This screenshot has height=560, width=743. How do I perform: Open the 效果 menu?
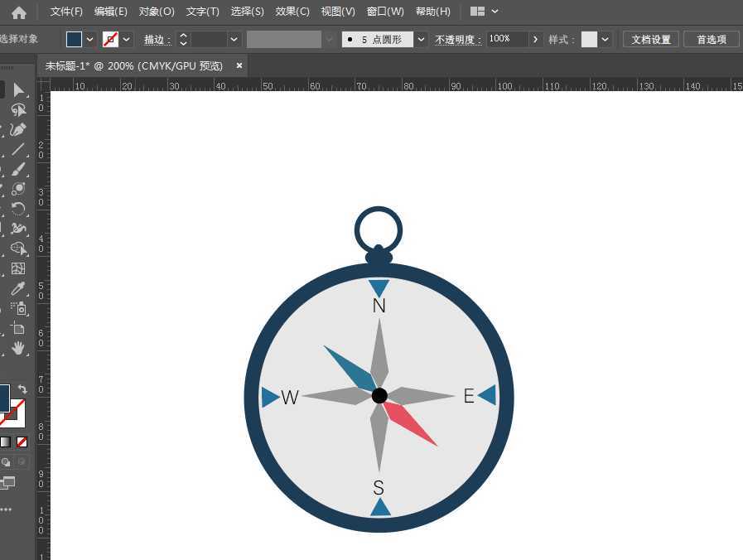tap(292, 11)
